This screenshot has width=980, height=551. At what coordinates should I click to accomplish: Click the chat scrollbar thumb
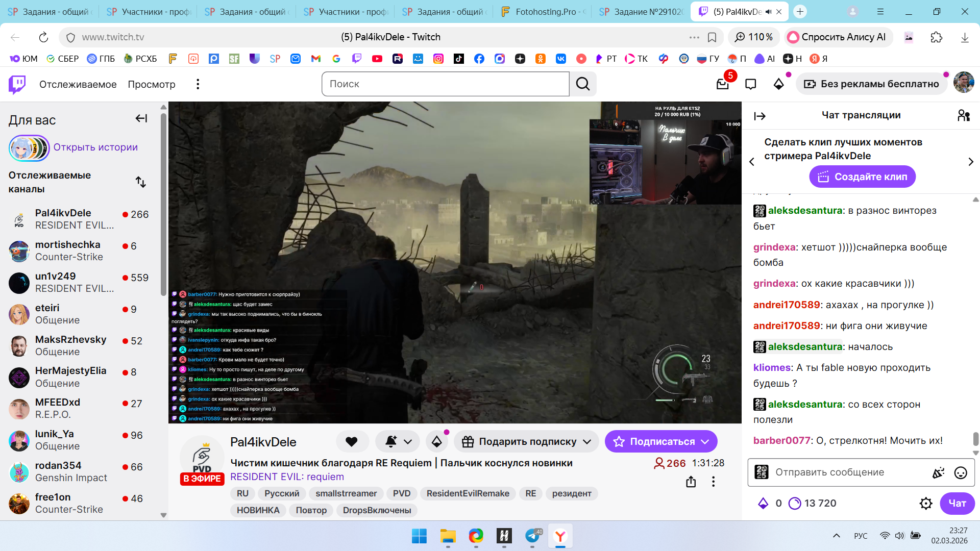tap(975, 439)
